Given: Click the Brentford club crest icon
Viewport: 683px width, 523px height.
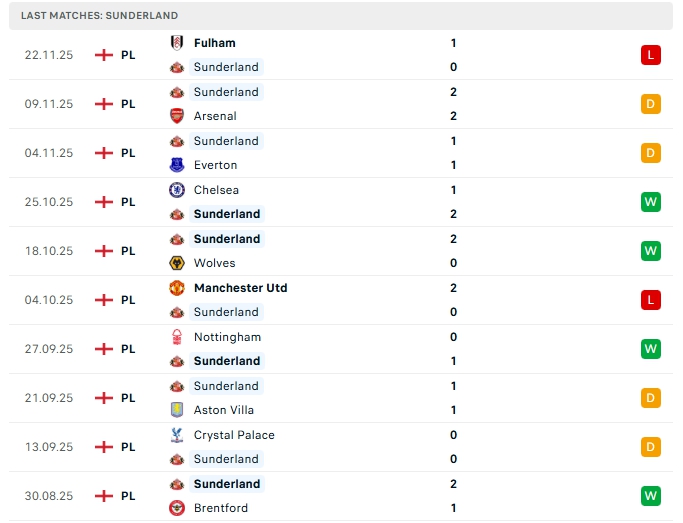Looking at the screenshot, I should pos(177,508).
